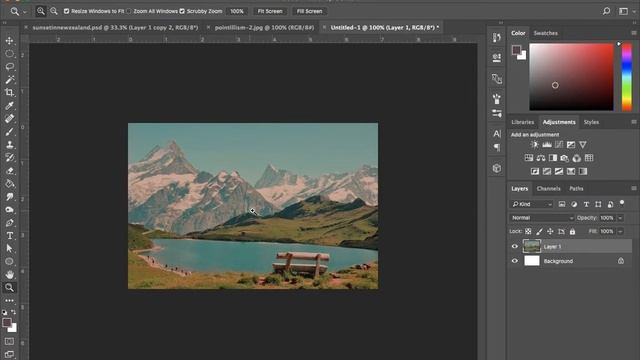Open the Fill slider arrow
The image size is (640, 360).
[620, 231]
